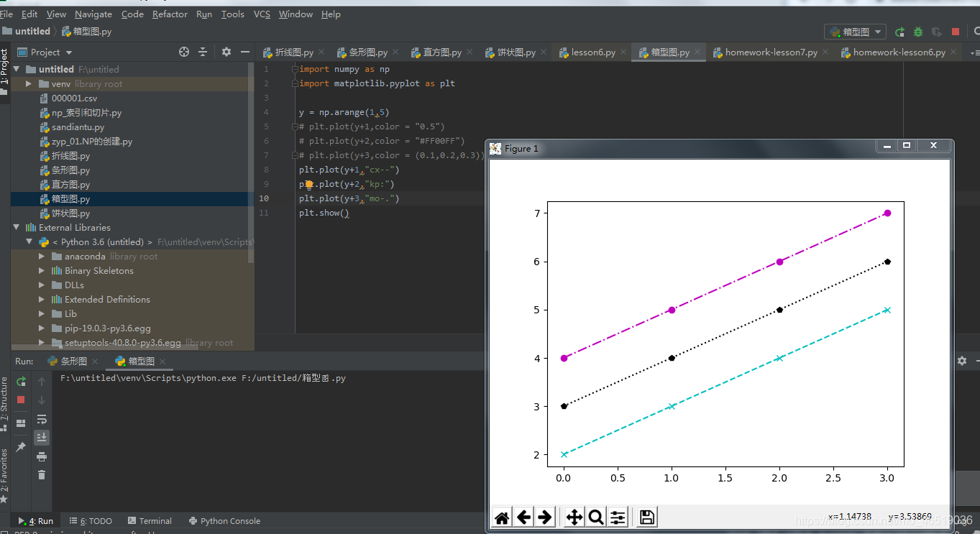Screen dimensions: 980x534
Task: Open Configure subplots in Figure 1 toolbar
Action: [x=618, y=517]
